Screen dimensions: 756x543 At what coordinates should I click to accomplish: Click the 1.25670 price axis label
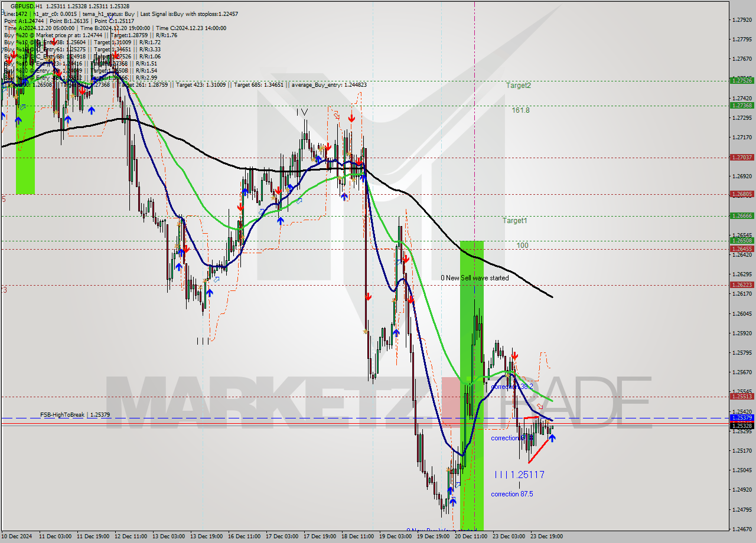coord(742,372)
